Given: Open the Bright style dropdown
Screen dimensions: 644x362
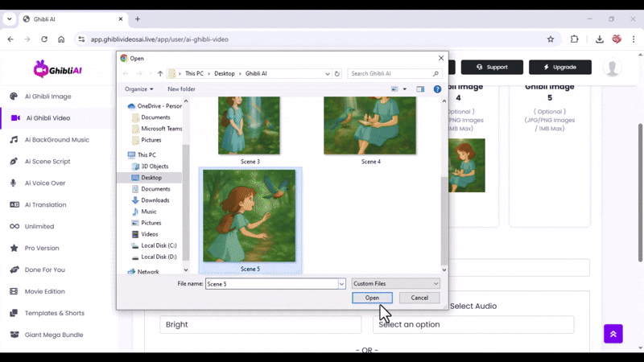Looking at the screenshot, I should coord(260,325).
